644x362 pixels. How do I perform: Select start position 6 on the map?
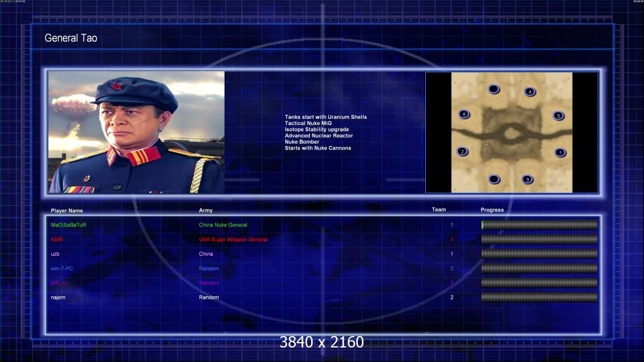click(x=464, y=115)
